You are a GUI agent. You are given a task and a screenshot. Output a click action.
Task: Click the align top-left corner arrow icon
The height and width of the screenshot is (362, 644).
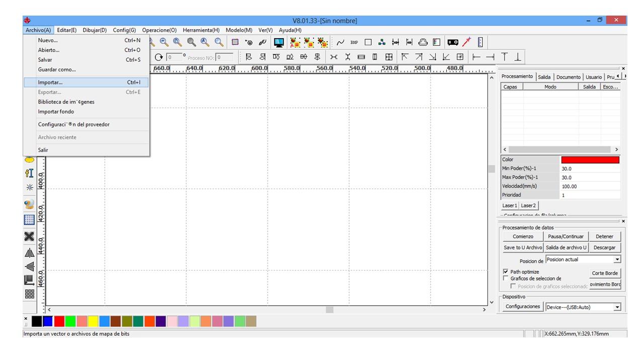[x=405, y=57]
